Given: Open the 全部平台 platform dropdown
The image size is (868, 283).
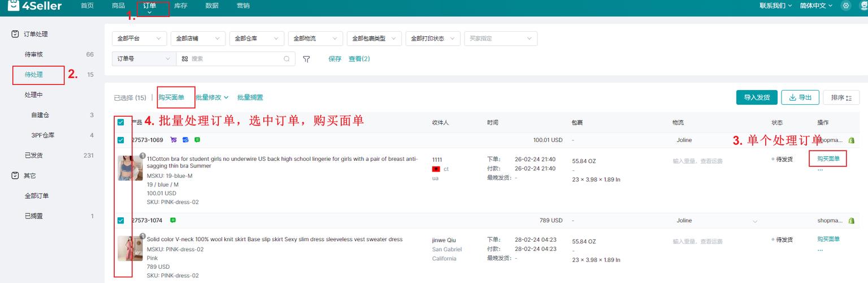Looking at the screenshot, I should pyautogui.click(x=139, y=38).
